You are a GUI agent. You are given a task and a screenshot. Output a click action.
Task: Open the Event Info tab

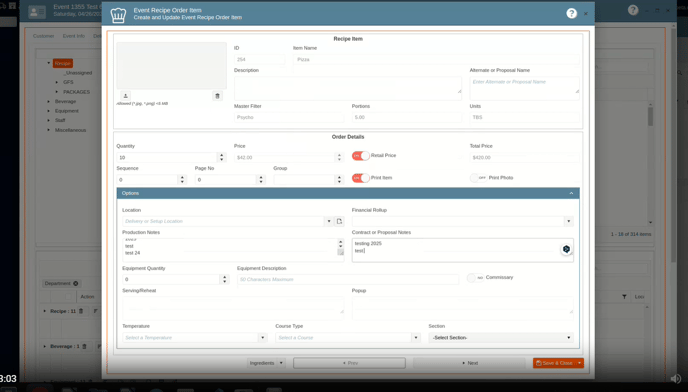tap(74, 36)
